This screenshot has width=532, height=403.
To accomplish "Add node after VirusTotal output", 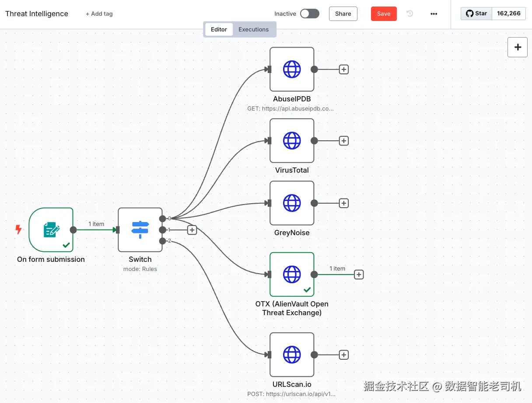I will coord(344,140).
